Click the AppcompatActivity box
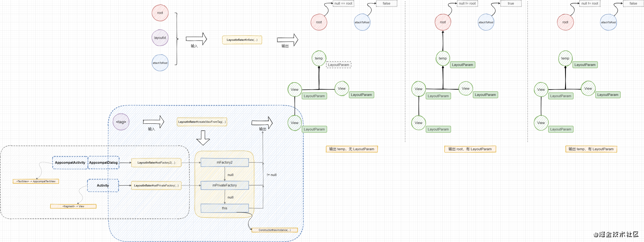Viewport: 644px width, 242px height. 70,163
